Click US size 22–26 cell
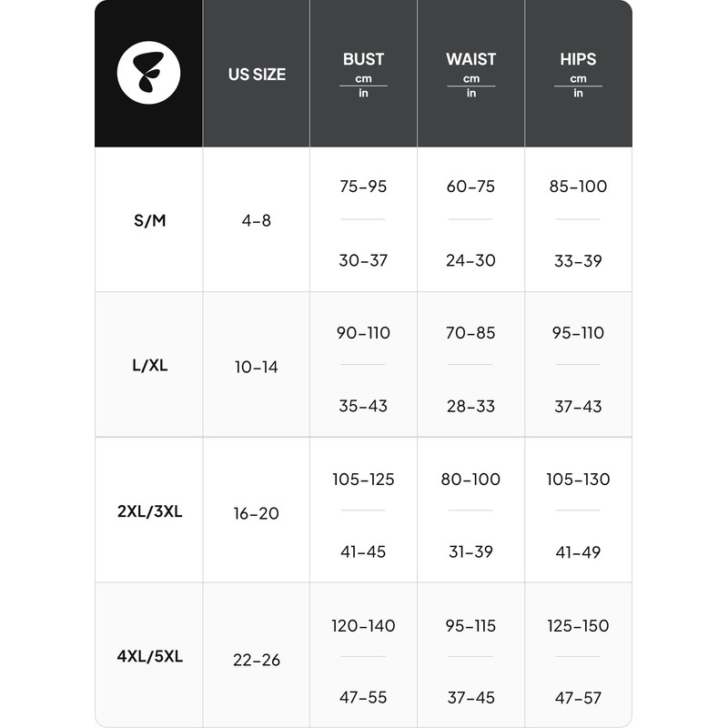 (256, 660)
